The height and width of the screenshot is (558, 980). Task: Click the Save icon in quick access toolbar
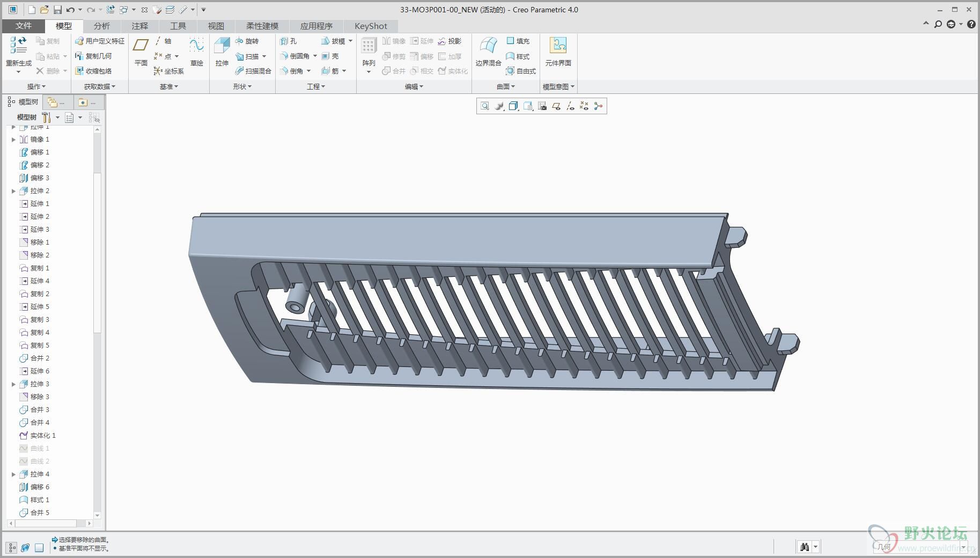point(57,10)
